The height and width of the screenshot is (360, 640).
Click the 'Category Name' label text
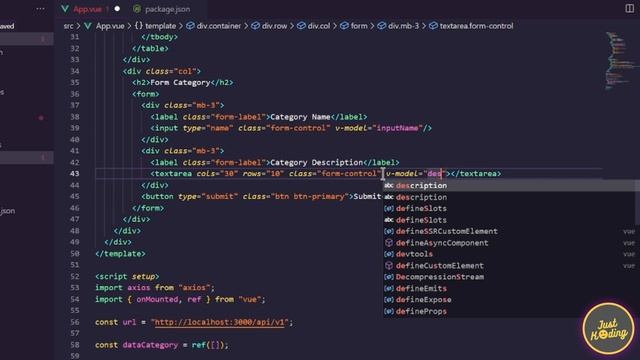click(300, 117)
